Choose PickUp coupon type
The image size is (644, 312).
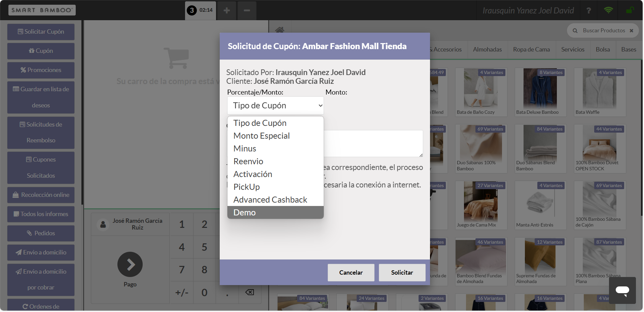coord(275,187)
